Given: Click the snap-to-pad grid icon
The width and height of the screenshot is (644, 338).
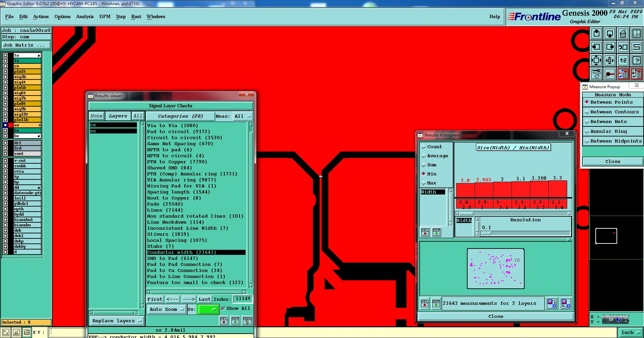Looking at the screenshot, I should (x=610, y=74).
